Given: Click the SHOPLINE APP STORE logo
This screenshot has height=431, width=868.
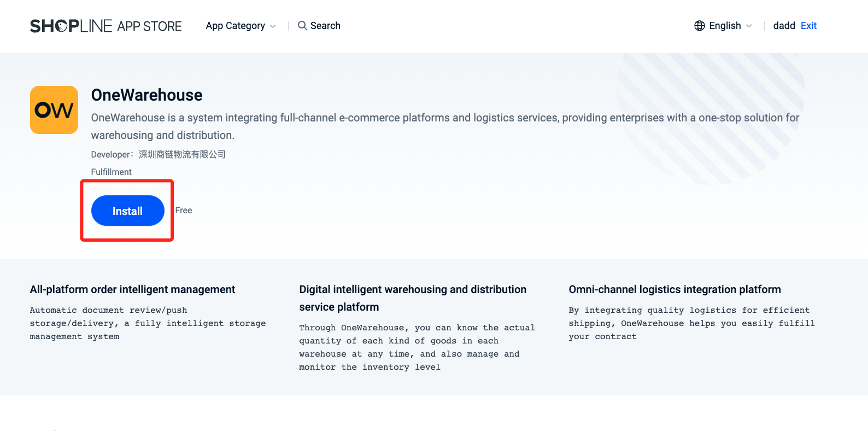Looking at the screenshot, I should [105, 26].
